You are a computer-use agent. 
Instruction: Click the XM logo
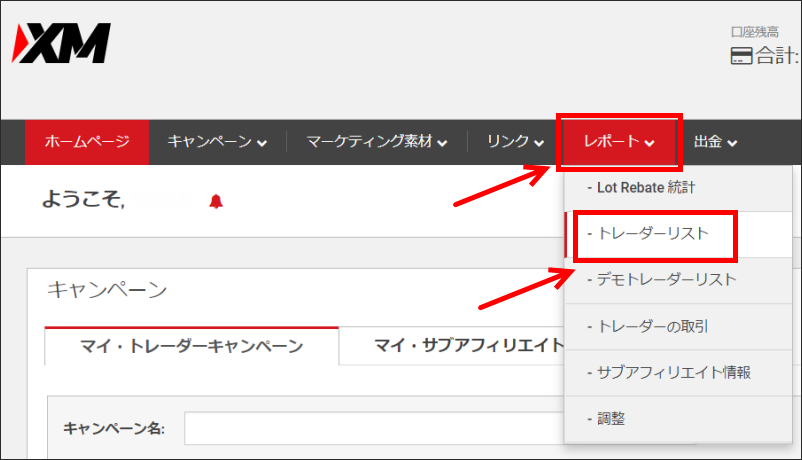61,43
